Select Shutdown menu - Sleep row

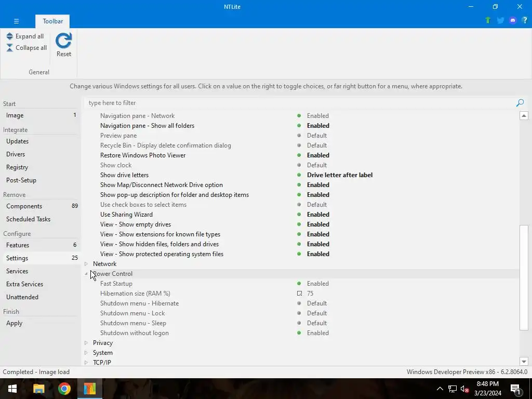click(301, 323)
